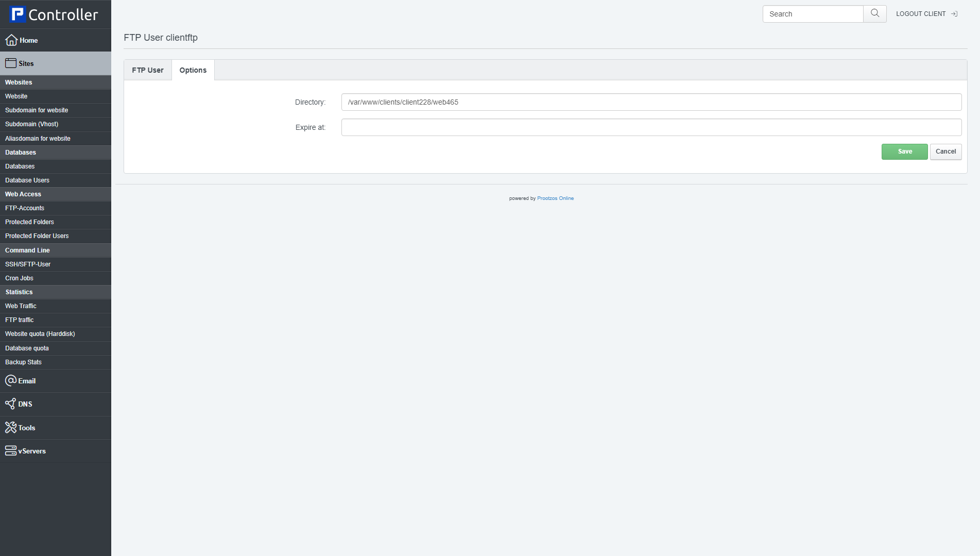Switch to the FTP User tab
The width and height of the screenshot is (980, 556).
coord(148,70)
